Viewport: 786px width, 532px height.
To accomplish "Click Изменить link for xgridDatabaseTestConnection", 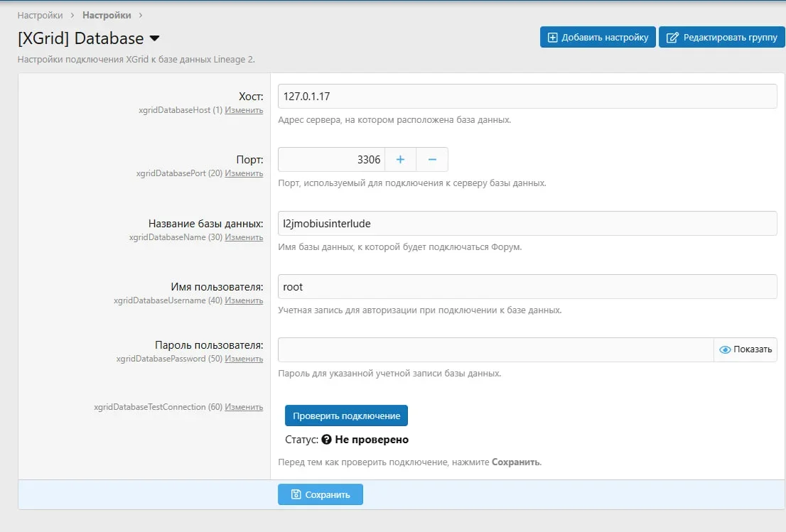I will coord(244,407).
